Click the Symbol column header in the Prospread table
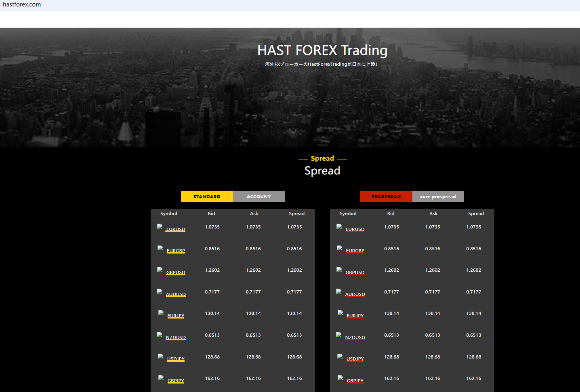 point(348,214)
